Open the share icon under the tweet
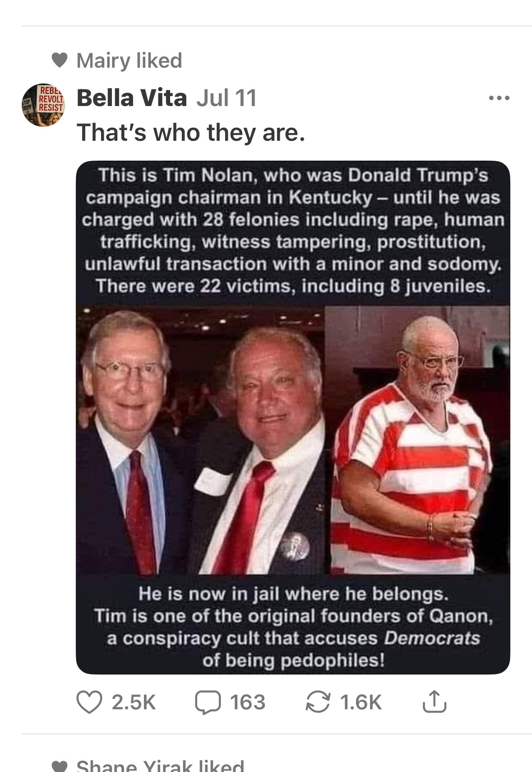 [x=434, y=701]
